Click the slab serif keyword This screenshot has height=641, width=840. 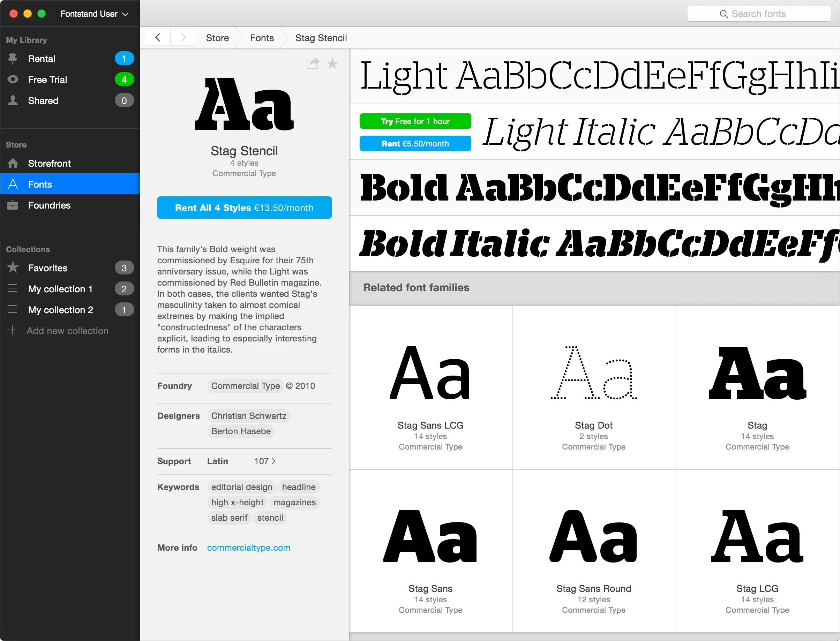[x=230, y=518]
